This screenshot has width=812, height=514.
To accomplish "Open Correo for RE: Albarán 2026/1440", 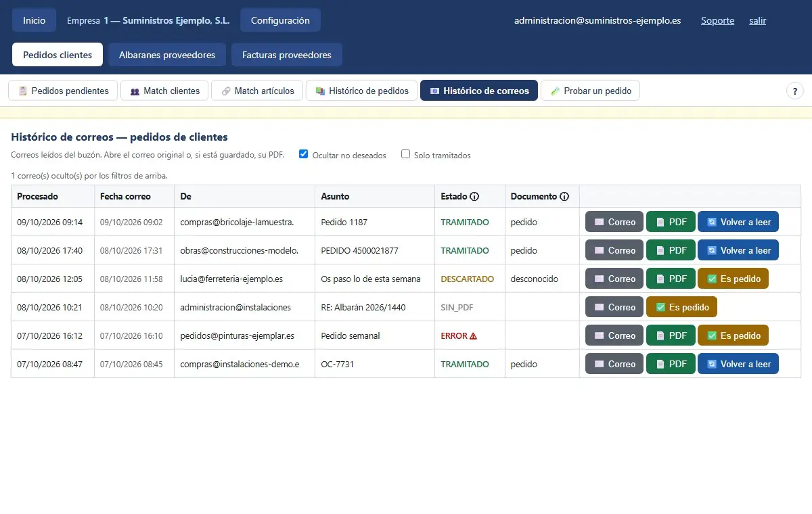I will pos(614,307).
